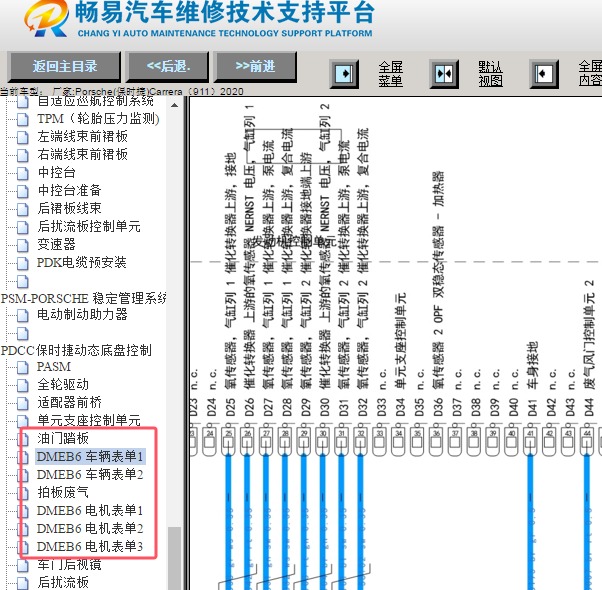This screenshot has width=602, height=590.
Task: Open DMEB6 车辆表单2
Action: (90, 474)
